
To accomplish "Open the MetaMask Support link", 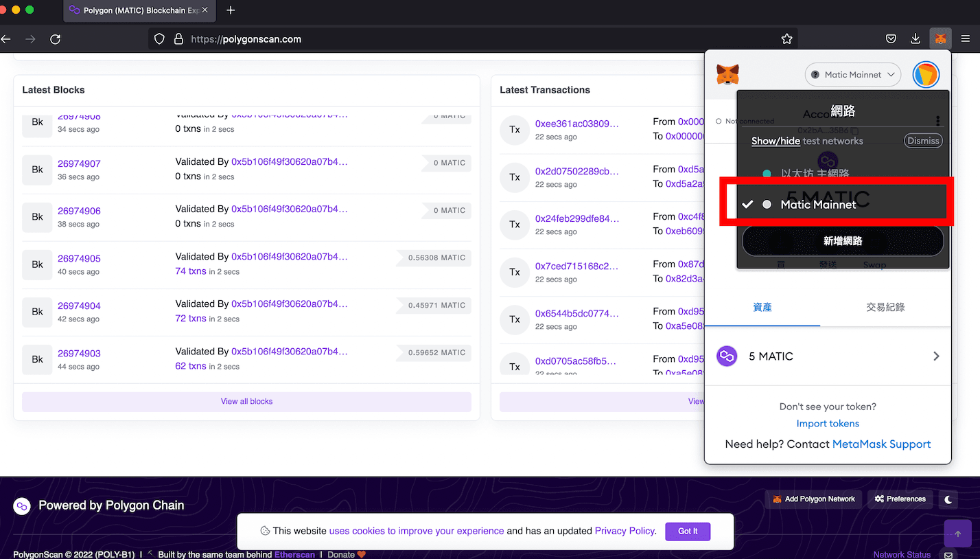I will point(881,444).
